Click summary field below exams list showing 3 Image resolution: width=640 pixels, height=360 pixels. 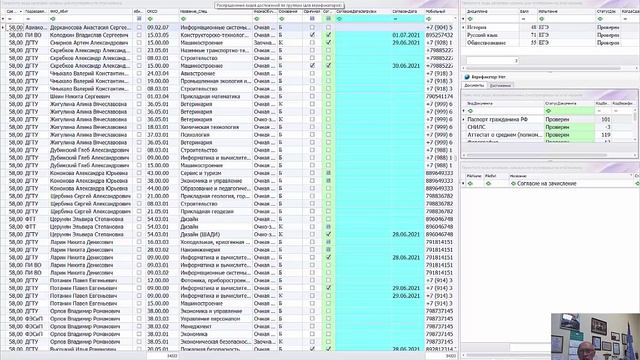493,60
